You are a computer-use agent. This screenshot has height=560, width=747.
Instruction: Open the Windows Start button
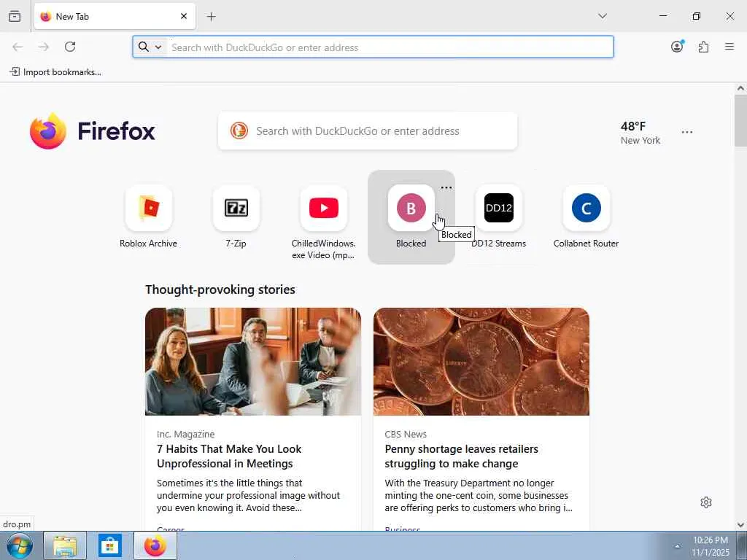pos(20,546)
